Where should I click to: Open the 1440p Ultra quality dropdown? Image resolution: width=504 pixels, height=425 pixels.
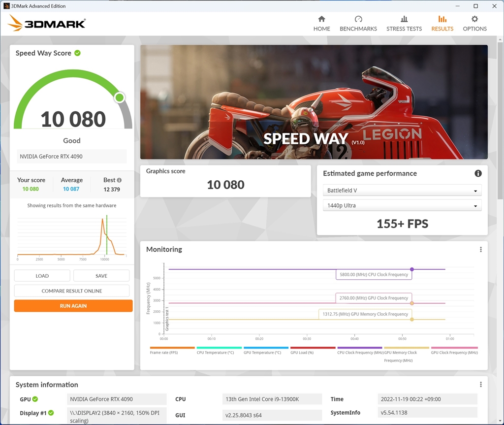pos(402,205)
